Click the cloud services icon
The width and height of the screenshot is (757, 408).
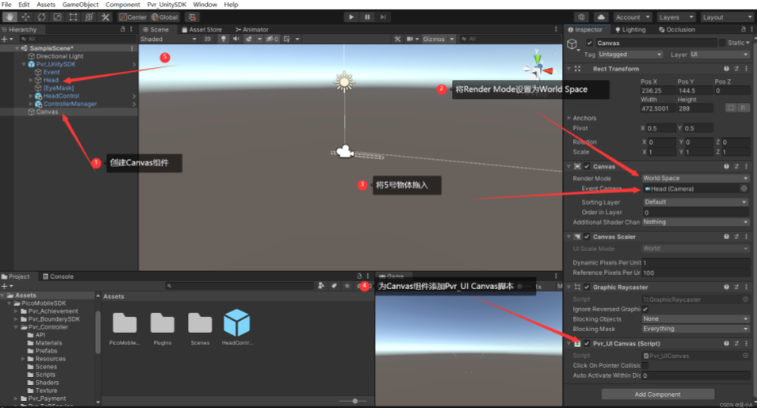601,17
